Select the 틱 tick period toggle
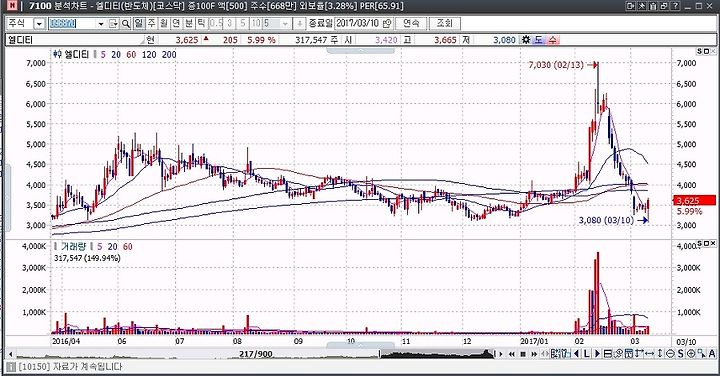Image resolution: width=720 pixels, height=376 pixels. tap(201, 23)
